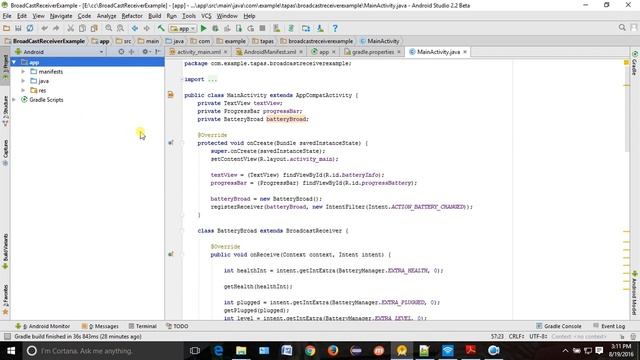Toggle the Project tool window button

[5, 68]
